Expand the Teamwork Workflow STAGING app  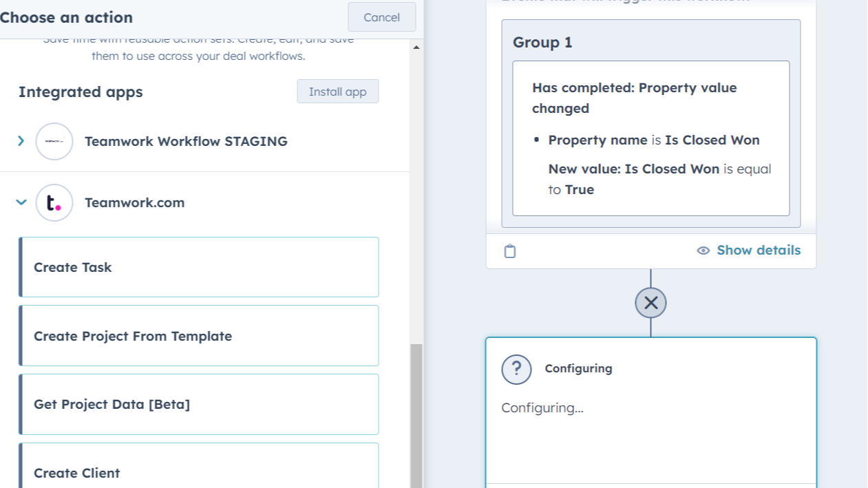(21, 141)
